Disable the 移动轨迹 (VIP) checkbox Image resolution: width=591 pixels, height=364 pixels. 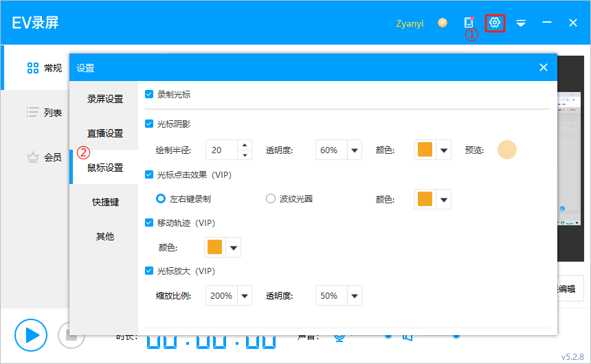pyautogui.click(x=149, y=223)
